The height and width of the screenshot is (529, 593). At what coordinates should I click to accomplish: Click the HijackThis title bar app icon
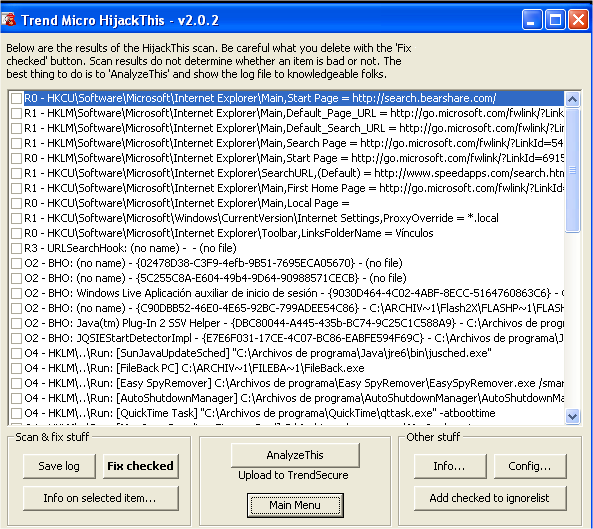[8, 19]
